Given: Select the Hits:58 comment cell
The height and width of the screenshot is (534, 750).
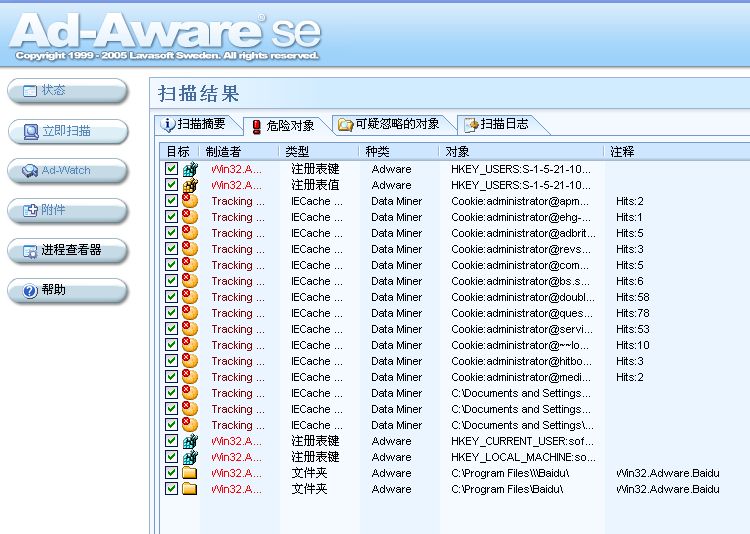Looking at the screenshot, I should click(632, 297).
